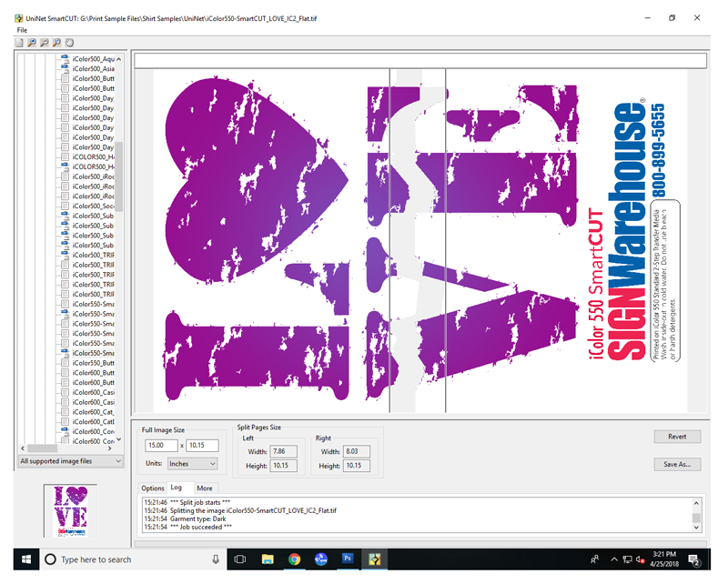This screenshot has width=728, height=584.
Task: Click the Revert button
Action: (677, 437)
